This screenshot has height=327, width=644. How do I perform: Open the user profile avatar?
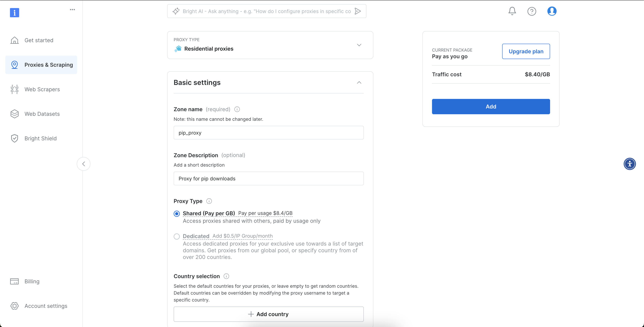tap(552, 11)
